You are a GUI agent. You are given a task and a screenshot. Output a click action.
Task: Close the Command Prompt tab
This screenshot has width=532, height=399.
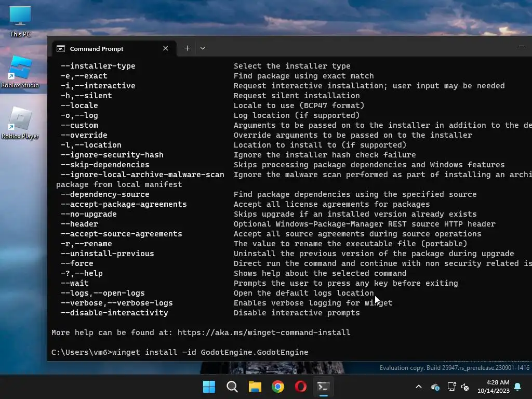[x=166, y=48]
